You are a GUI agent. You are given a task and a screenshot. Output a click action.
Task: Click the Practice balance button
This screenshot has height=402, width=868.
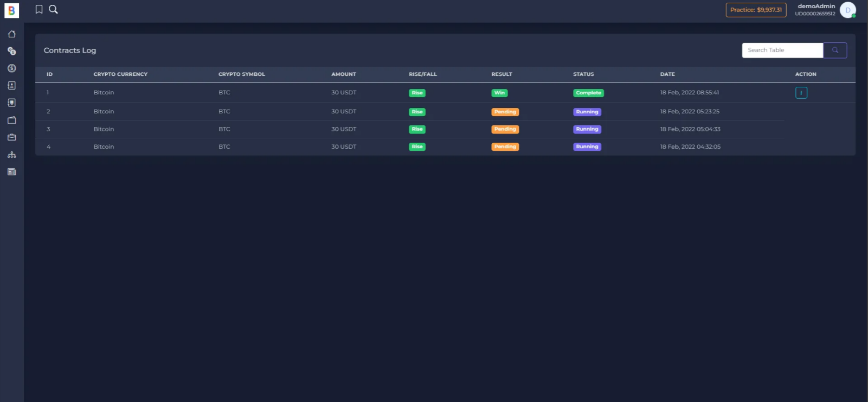click(756, 10)
